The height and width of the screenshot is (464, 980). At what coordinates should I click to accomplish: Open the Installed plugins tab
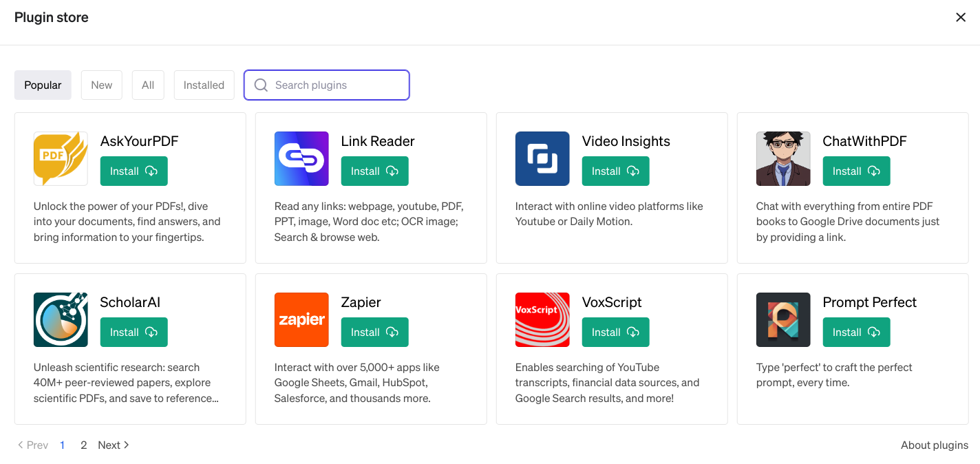(204, 85)
